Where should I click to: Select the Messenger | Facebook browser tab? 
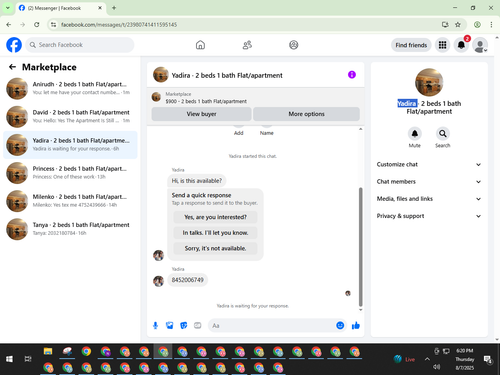pyautogui.click(x=60, y=8)
